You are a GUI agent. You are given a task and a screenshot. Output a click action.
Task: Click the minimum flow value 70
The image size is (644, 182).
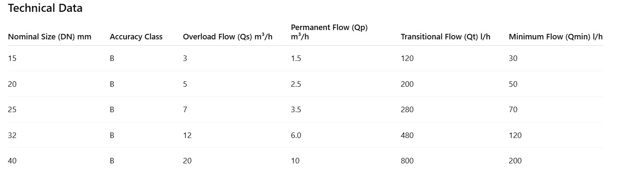pos(513,110)
